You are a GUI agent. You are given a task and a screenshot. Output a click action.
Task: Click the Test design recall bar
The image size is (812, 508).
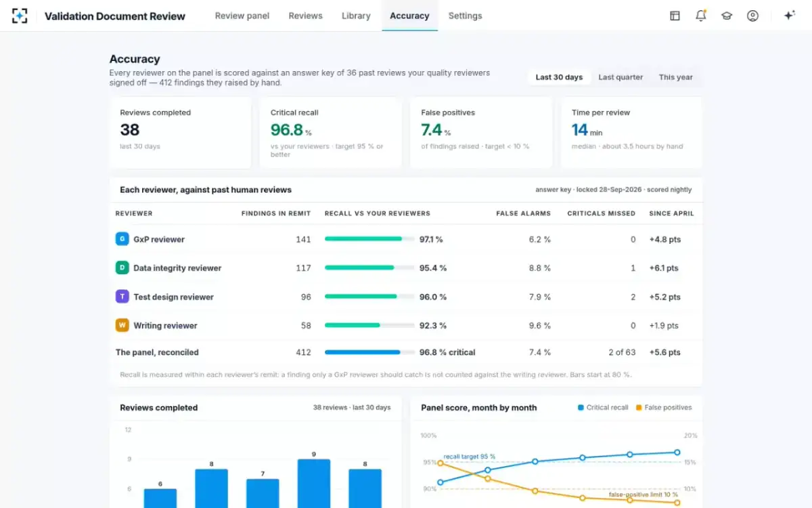pos(369,297)
